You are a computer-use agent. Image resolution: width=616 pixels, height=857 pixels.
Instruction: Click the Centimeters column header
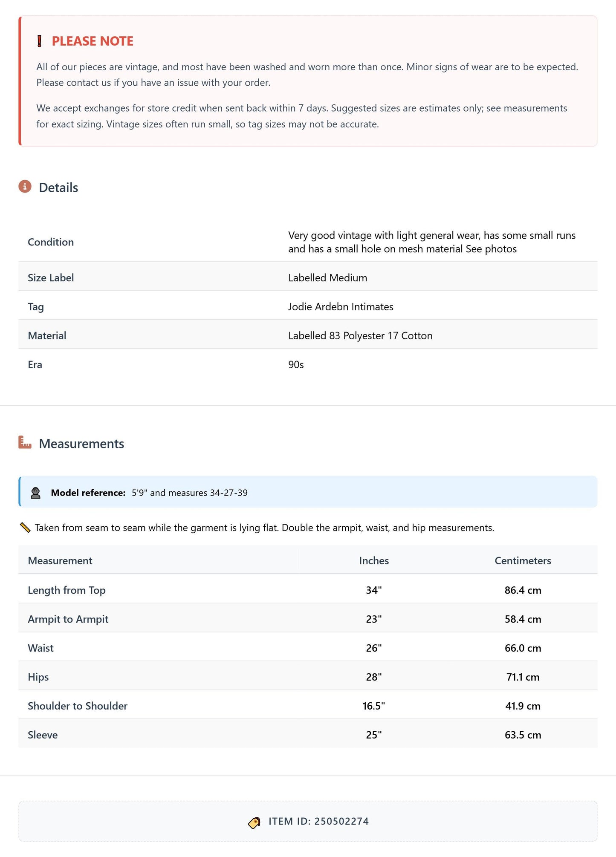523,560
